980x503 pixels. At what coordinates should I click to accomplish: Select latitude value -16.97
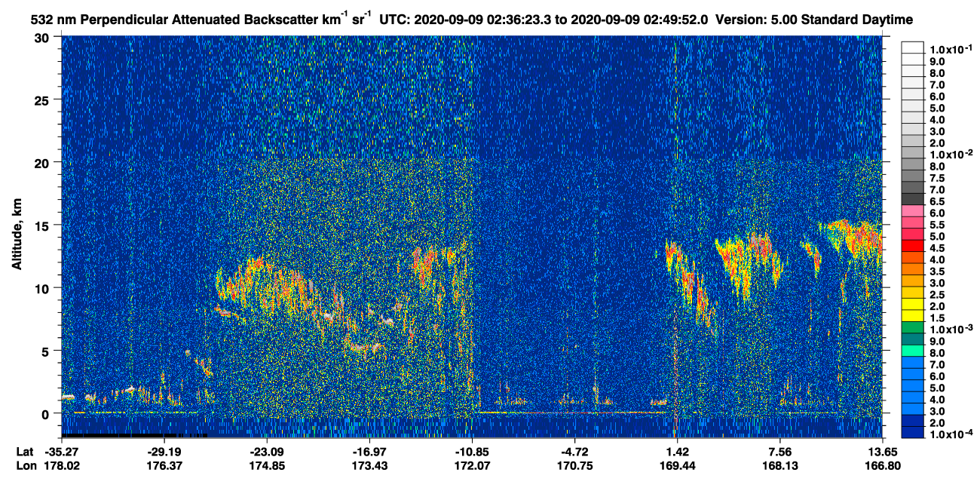click(x=370, y=452)
